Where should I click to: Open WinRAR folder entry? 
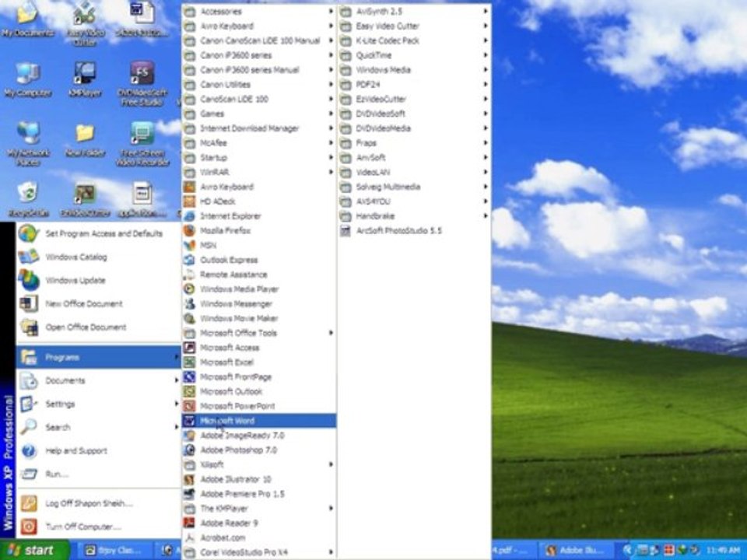259,172
